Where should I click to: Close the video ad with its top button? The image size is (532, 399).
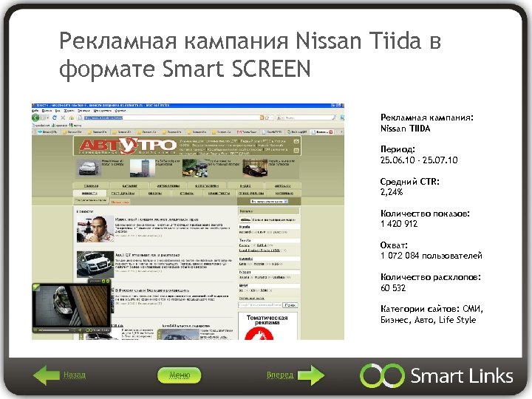(x=108, y=281)
